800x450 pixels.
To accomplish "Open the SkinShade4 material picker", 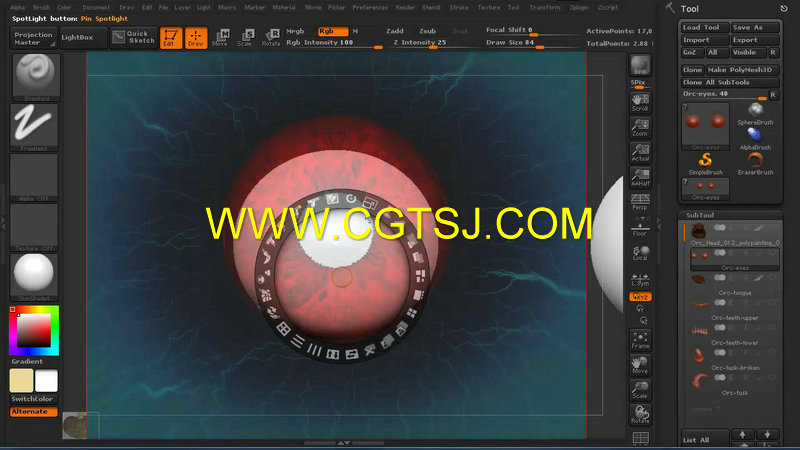I will pos(34,277).
